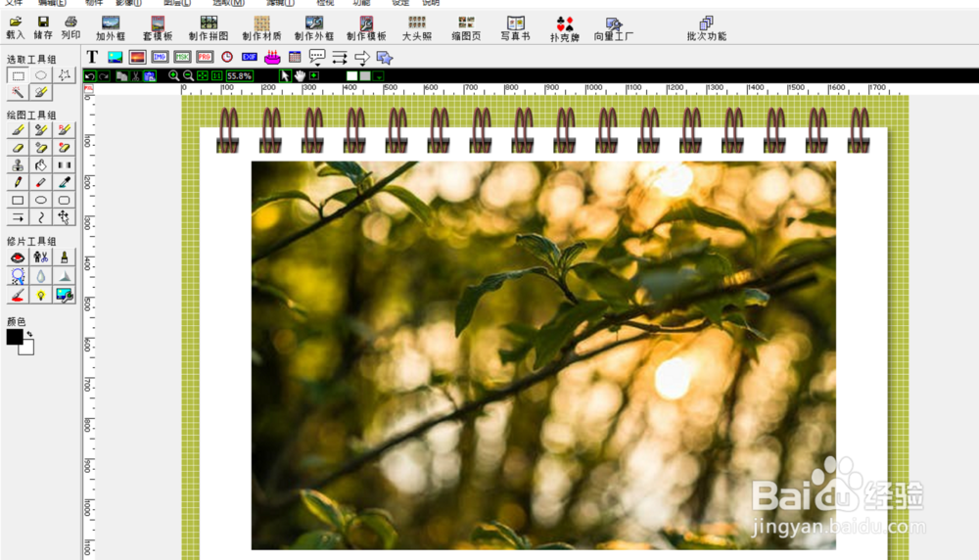Toggle the hand pan mode
This screenshot has height=560, width=979.
(x=300, y=76)
